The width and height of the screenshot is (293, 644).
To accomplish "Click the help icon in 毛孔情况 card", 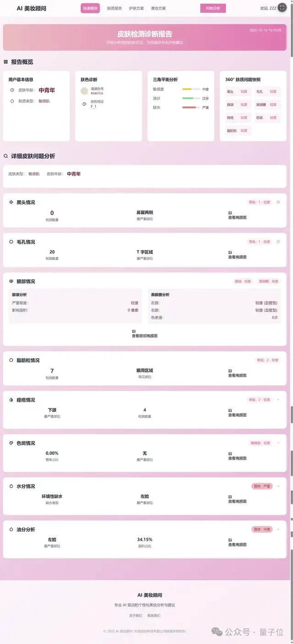I will click(x=278, y=241).
